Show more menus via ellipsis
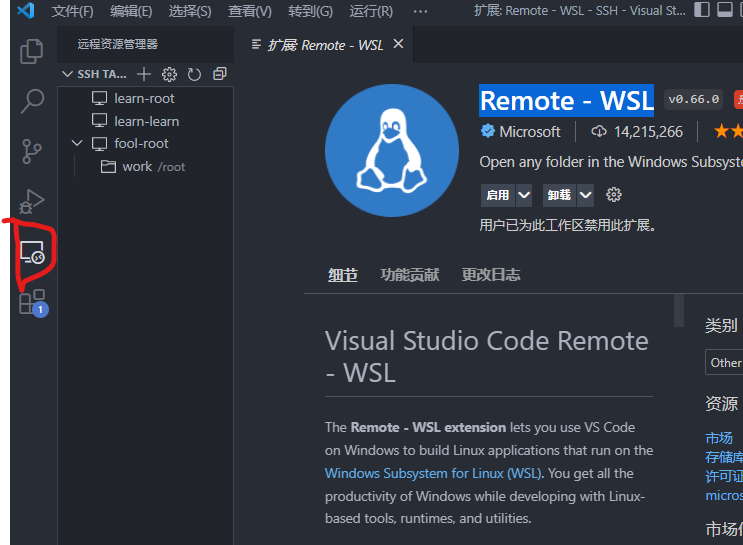Image resolution: width=743 pixels, height=545 pixels. 420,11
